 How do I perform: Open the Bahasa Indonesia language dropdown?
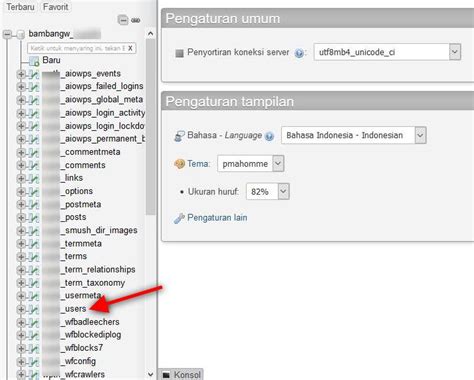coord(354,135)
